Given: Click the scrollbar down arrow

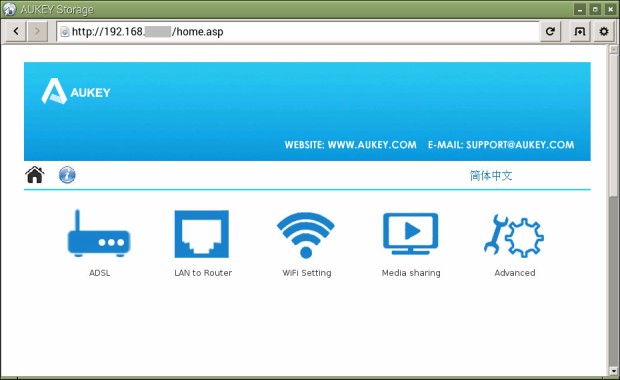Looking at the screenshot, I should (614, 371).
